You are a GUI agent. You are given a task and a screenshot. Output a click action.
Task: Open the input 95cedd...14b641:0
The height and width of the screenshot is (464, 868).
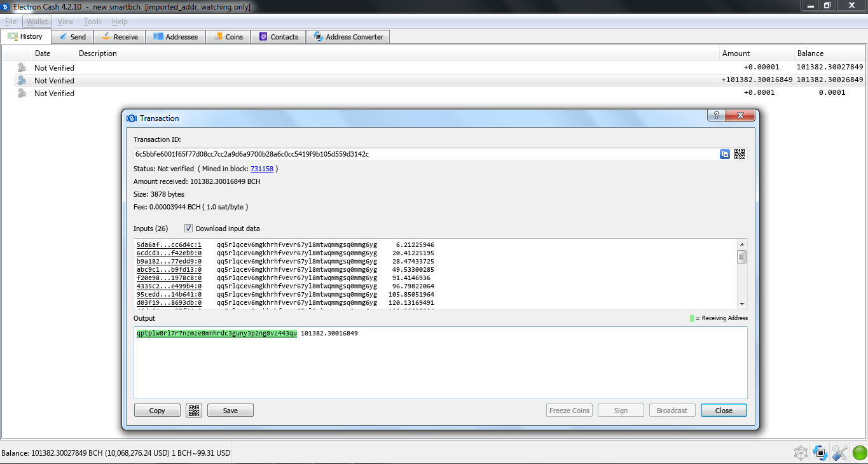click(169, 294)
